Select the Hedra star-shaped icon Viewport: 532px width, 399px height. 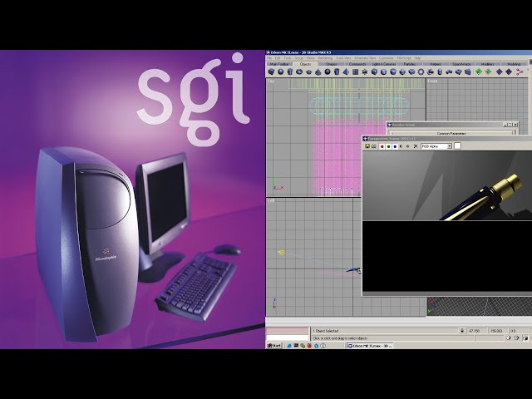[365, 71]
